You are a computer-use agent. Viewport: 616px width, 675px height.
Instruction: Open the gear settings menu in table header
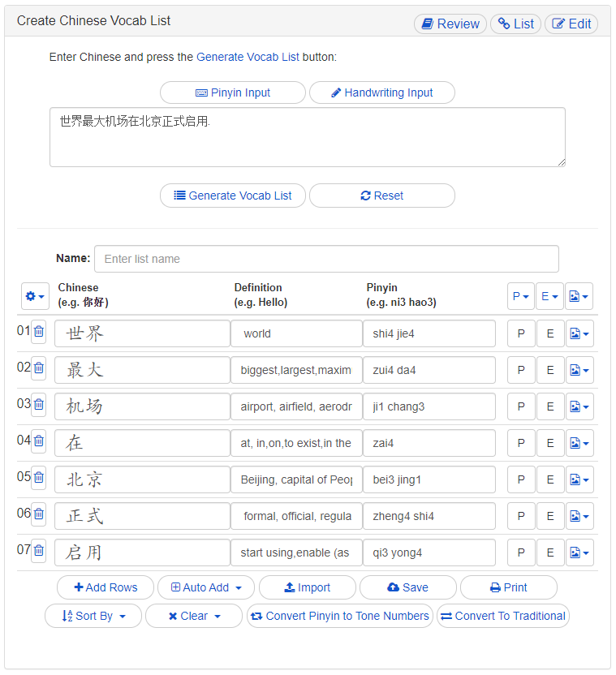click(x=35, y=296)
